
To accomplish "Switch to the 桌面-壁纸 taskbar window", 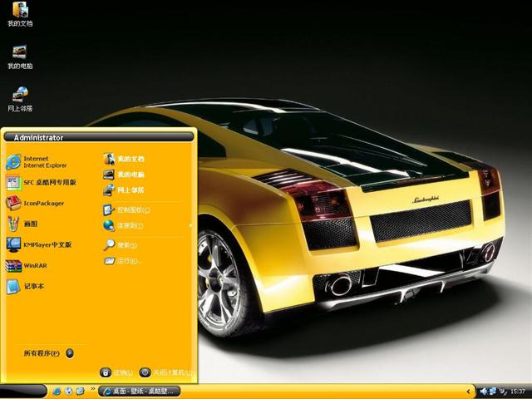I will click(x=137, y=391).
